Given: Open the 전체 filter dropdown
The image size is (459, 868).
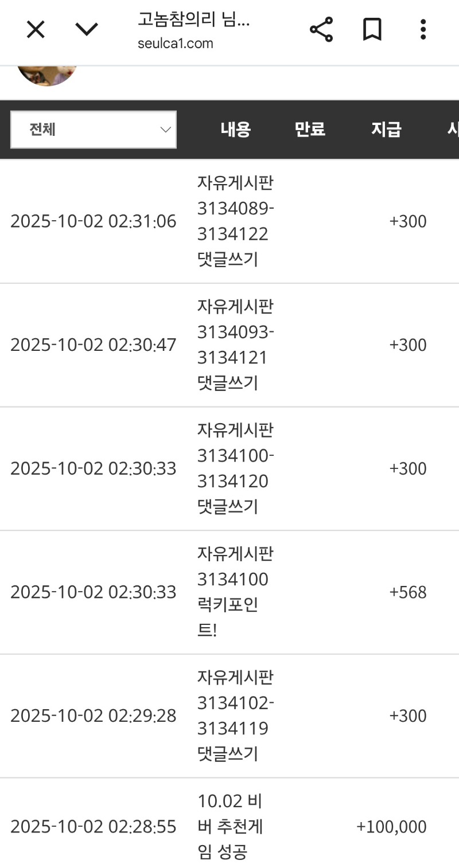Looking at the screenshot, I should pos(94,130).
